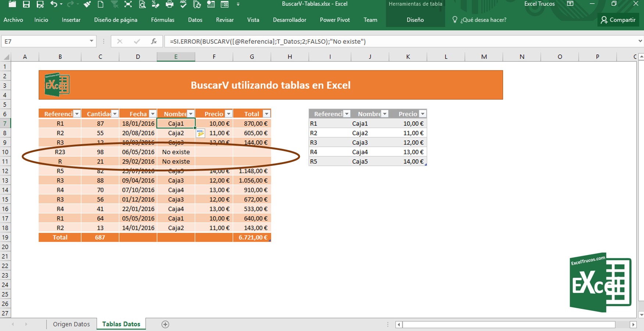
Task: Click the '¿Qué desea hacer?' search field
Action: [483, 20]
